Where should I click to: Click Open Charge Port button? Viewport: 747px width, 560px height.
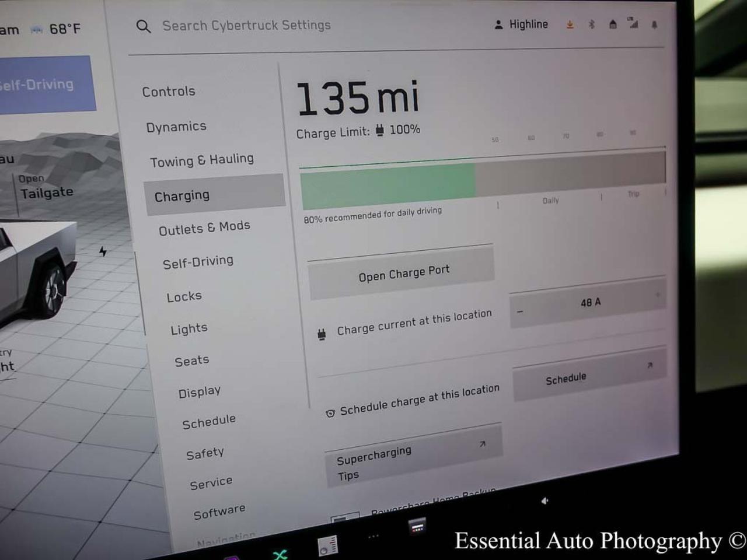point(402,272)
